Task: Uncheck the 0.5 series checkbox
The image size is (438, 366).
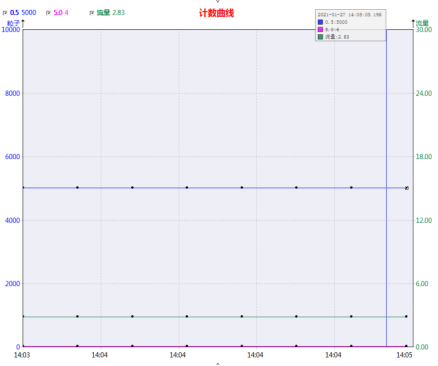Action: [x=5, y=13]
